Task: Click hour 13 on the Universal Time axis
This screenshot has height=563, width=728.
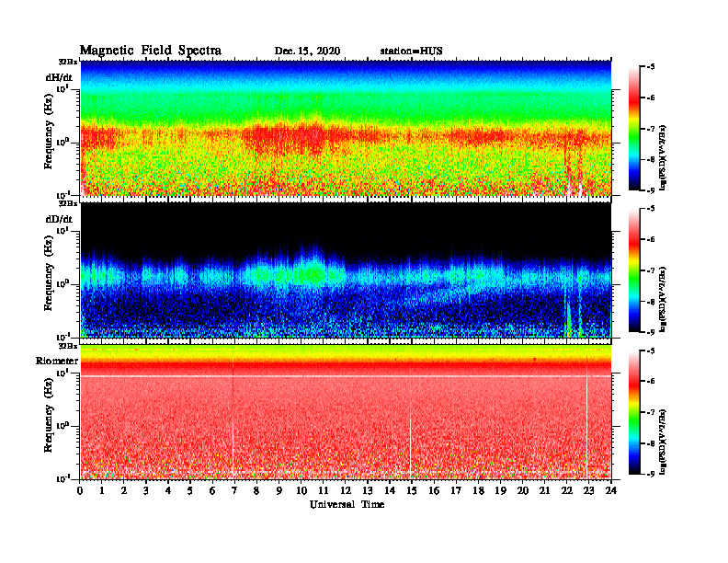Action: coord(368,491)
